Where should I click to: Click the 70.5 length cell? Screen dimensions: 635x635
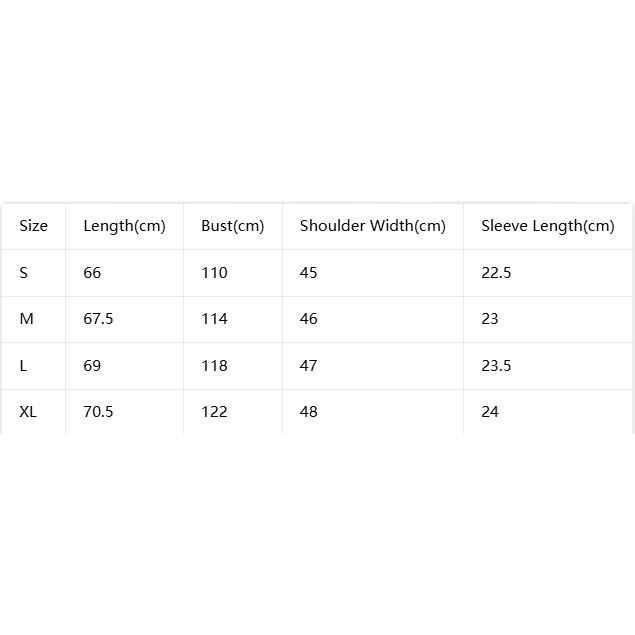(x=98, y=412)
